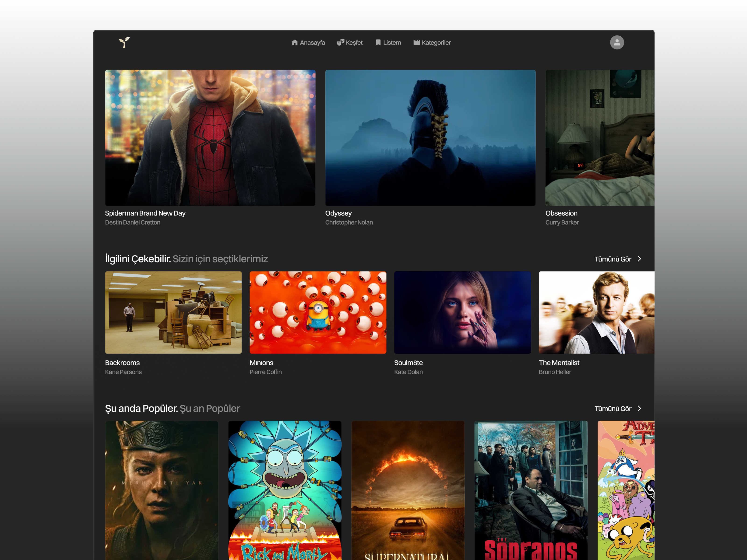Click creator name 'Bruno Heller'

pos(555,372)
